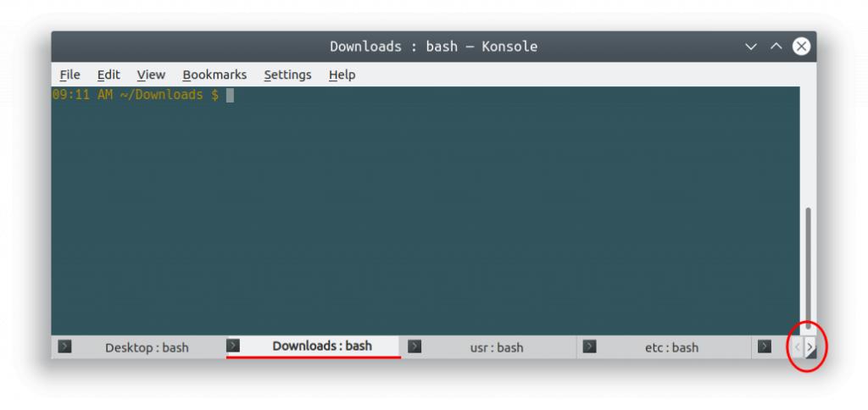Switch to the Desktop : bash tab
Image resolution: width=868 pixels, height=410 pixels.
[147, 347]
